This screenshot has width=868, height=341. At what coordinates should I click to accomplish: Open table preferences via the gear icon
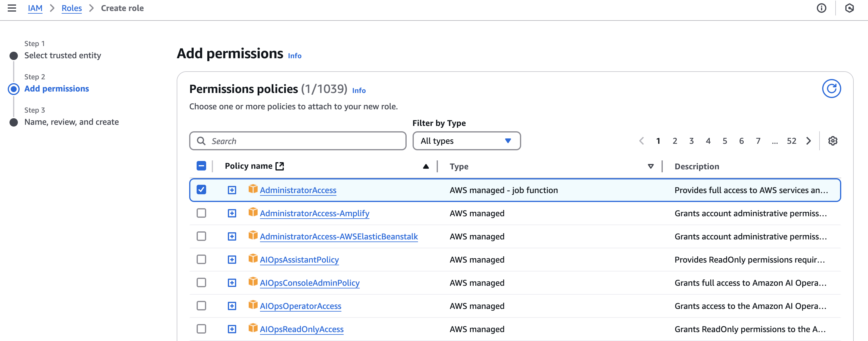pos(833,141)
